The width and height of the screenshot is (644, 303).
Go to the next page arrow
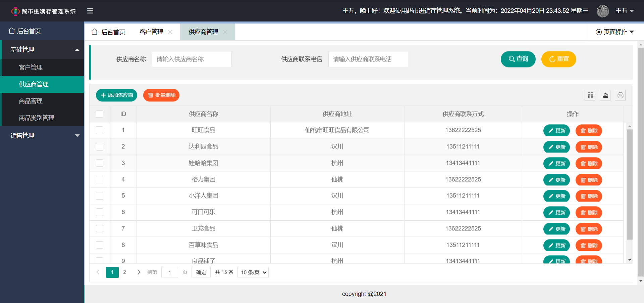click(139, 272)
